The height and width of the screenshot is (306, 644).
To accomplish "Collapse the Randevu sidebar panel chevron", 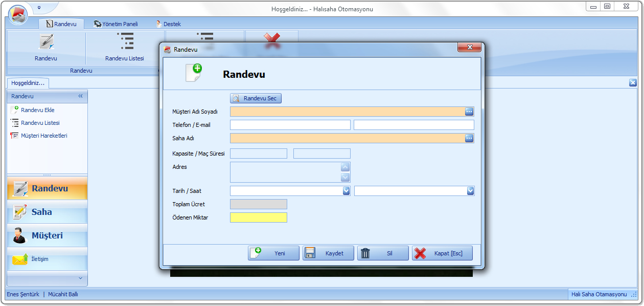I will (80, 96).
